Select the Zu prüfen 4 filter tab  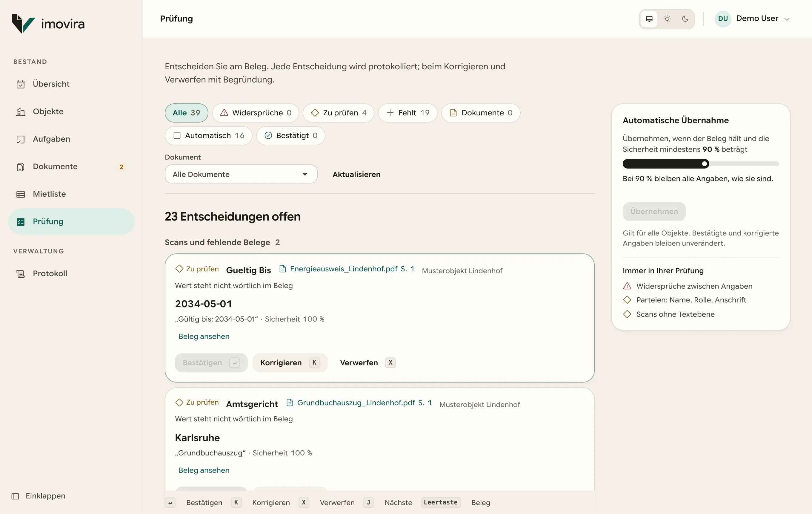pyautogui.click(x=338, y=113)
